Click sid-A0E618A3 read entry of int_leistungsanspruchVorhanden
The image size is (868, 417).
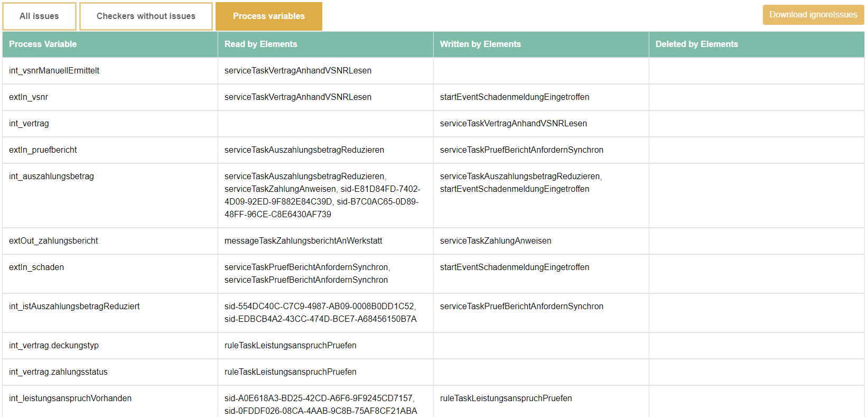pos(319,399)
